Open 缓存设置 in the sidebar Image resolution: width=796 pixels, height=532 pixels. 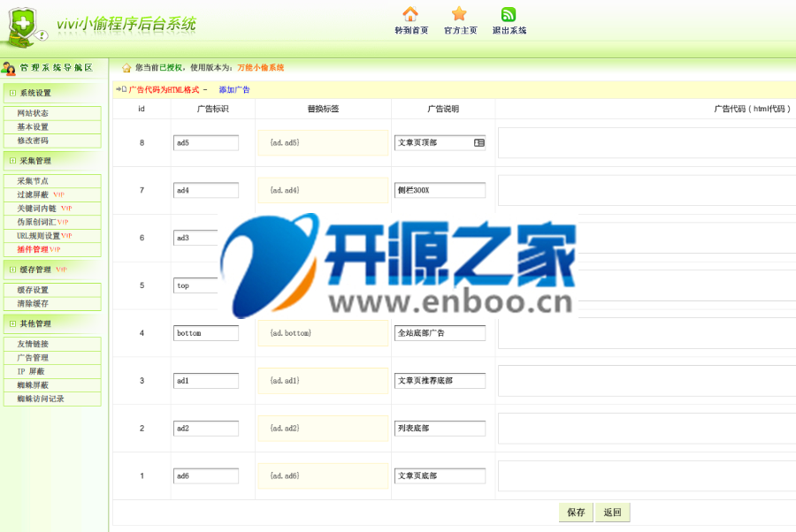point(52,290)
